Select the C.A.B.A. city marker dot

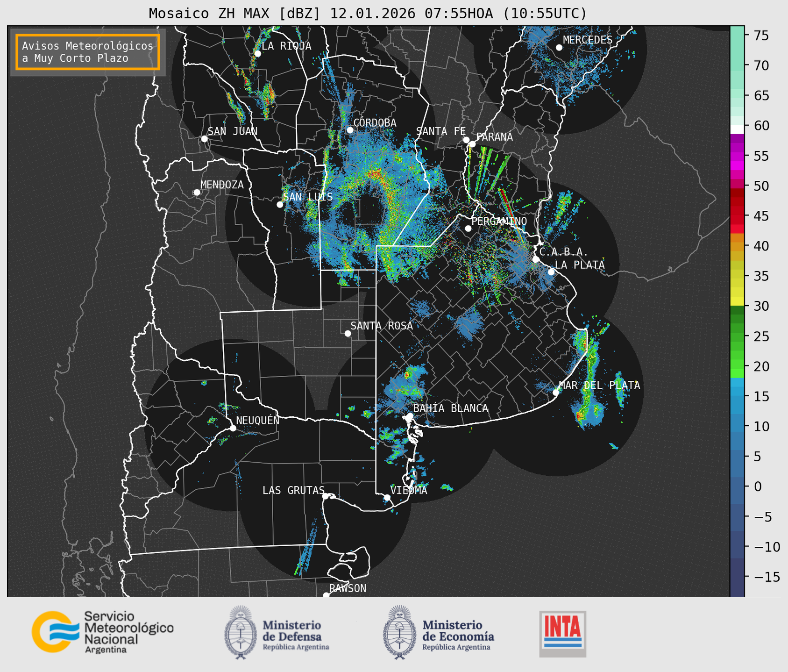pyautogui.click(x=536, y=259)
